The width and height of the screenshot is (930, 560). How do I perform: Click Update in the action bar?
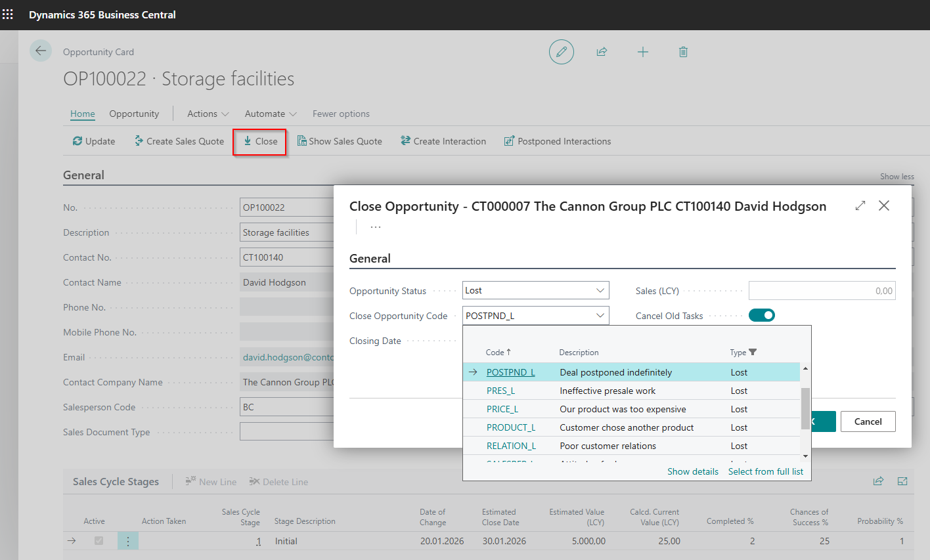point(93,141)
